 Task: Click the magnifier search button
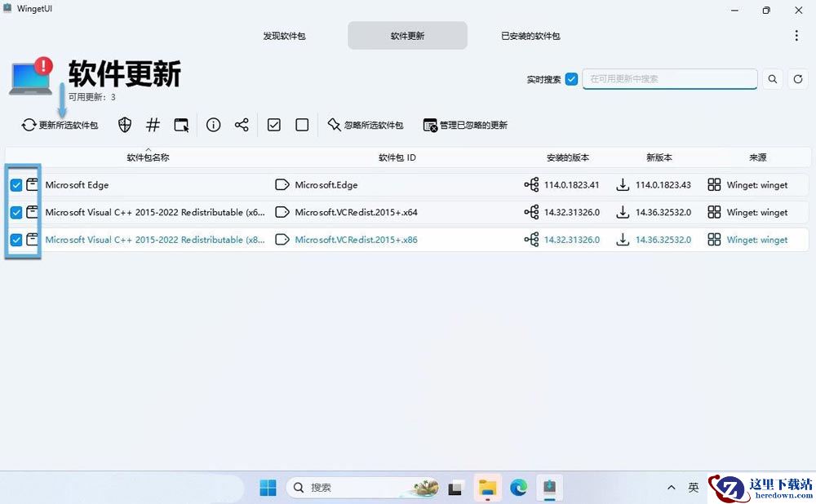click(773, 79)
